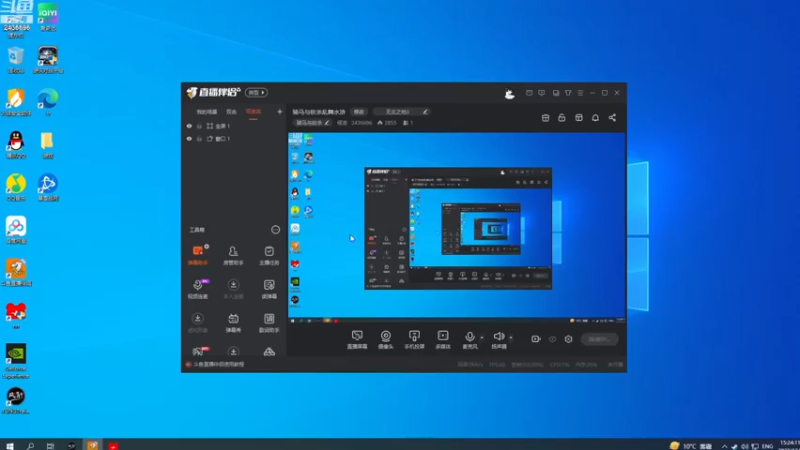The height and width of the screenshot is (450, 800).
Task: Open stream settings gear icon
Action: (x=568, y=339)
